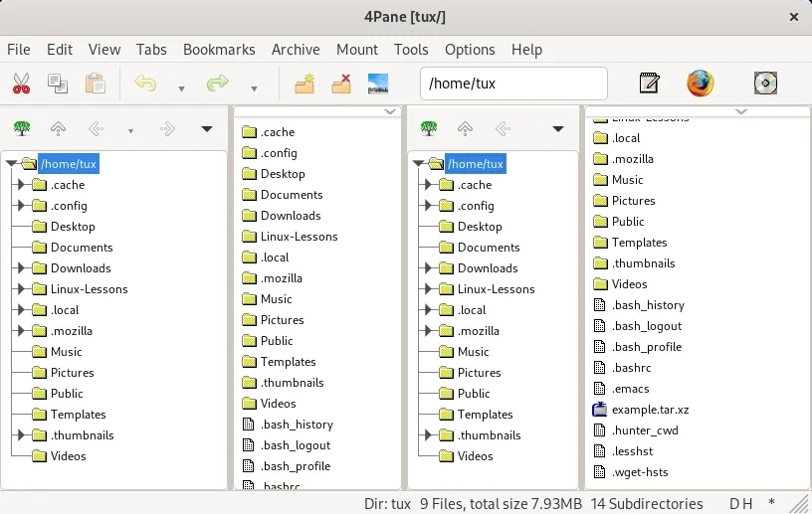Open the left pane back history dropdown
The height and width of the screenshot is (514, 812).
(130, 131)
